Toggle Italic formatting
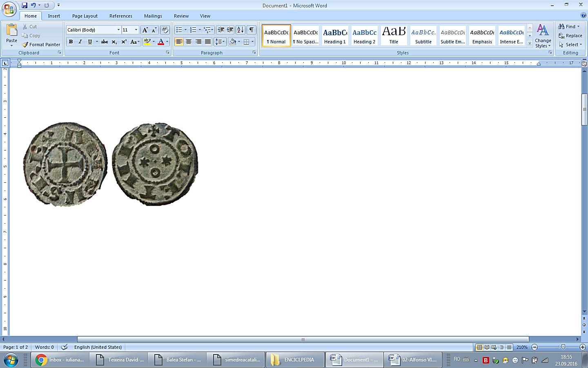The image size is (588, 368). (x=80, y=42)
